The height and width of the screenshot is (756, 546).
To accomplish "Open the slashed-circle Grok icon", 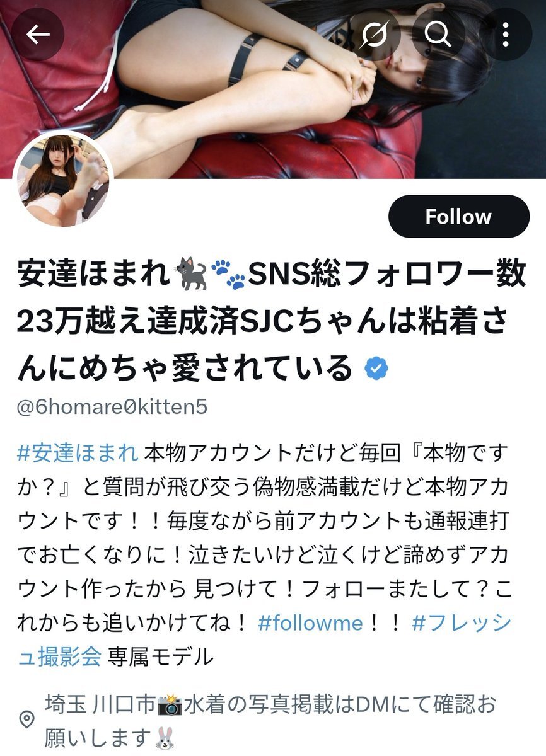I will [375, 34].
